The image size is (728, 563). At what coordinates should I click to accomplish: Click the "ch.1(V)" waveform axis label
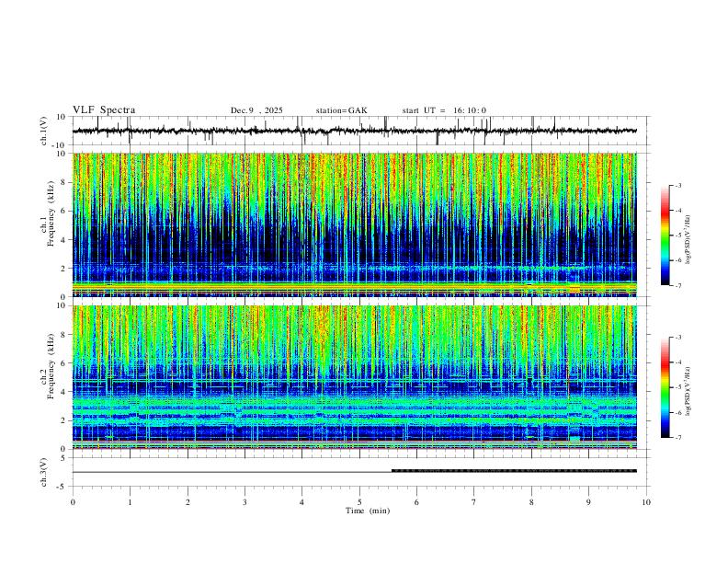(x=44, y=131)
